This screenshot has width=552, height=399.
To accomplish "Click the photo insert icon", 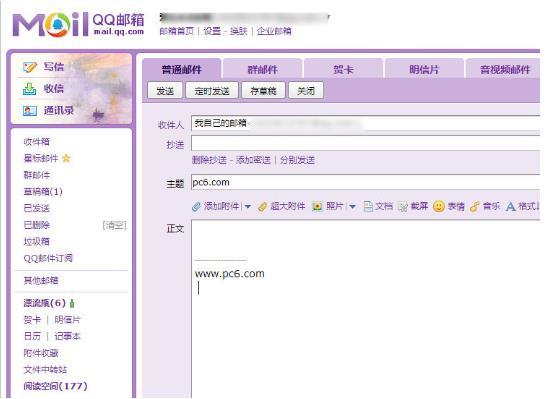I will tap(317, 206).
